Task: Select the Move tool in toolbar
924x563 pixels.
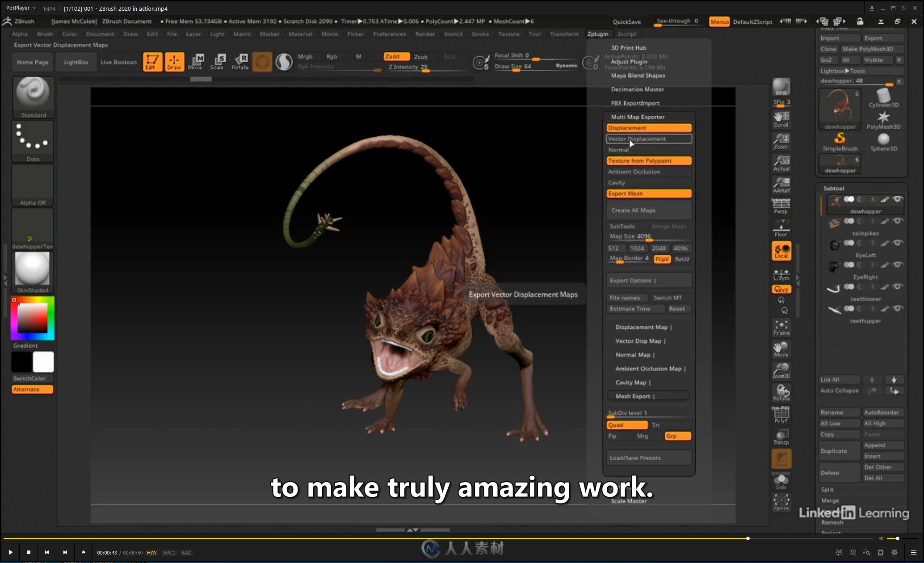Action: click(x=196, y=61)
